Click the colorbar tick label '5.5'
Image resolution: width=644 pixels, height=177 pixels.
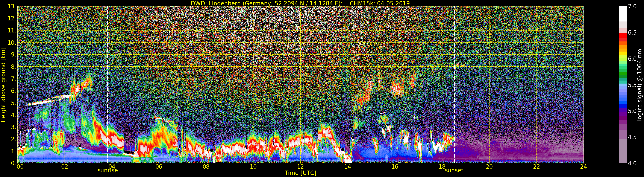coord(632,85)
